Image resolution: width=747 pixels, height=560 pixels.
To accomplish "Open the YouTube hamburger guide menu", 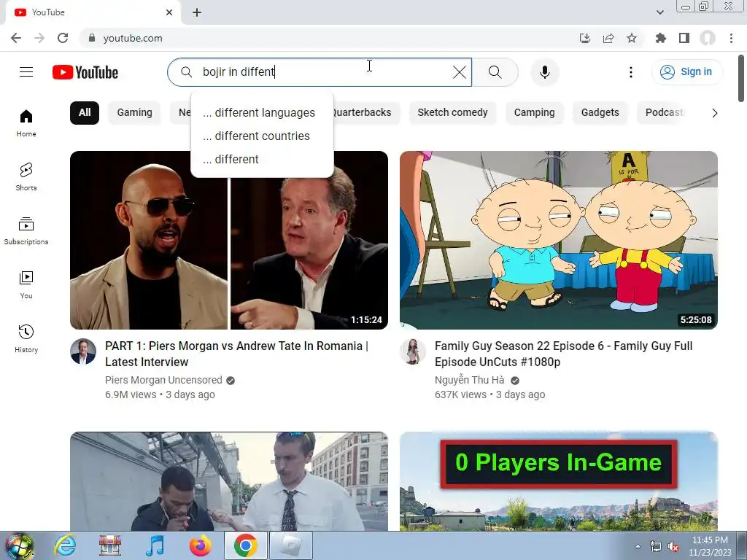I will [x=26, y=72].
